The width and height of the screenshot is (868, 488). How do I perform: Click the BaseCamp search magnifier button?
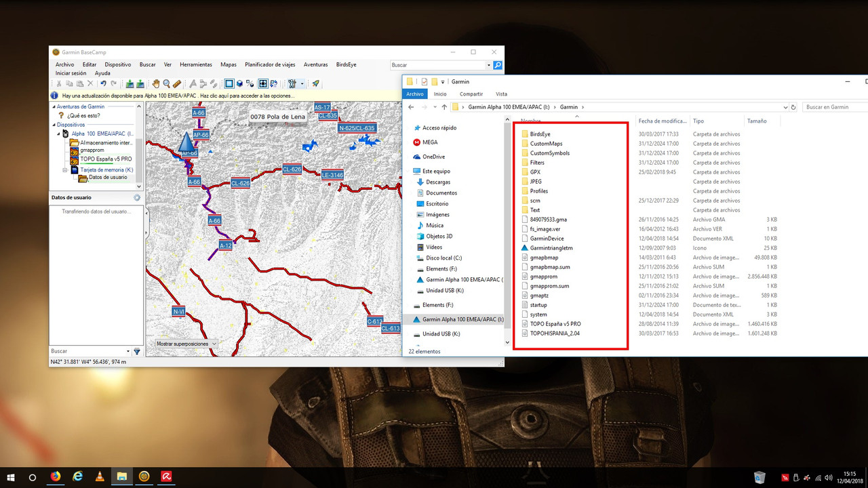click(498, 65)
